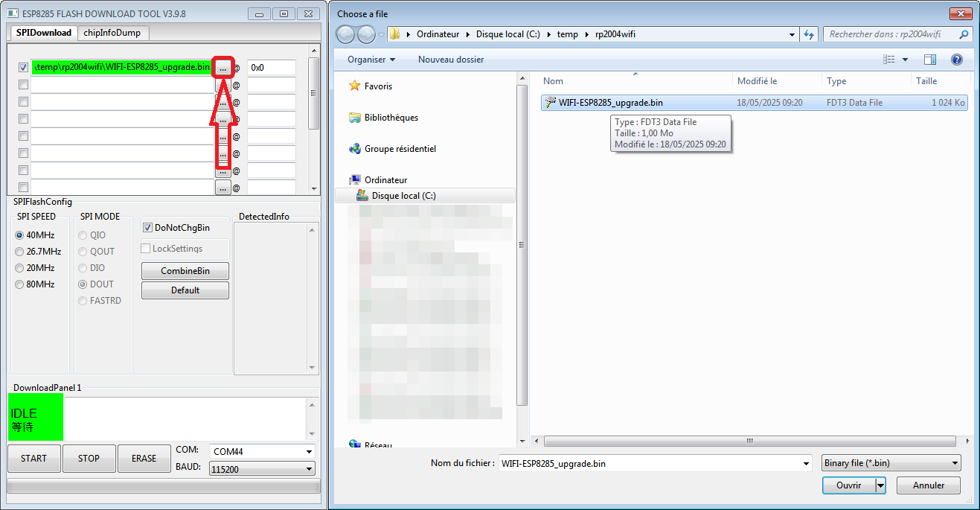Switch to the chipInfoDump tab
This screenshot has height=510, width=980.
pos(112,33)
